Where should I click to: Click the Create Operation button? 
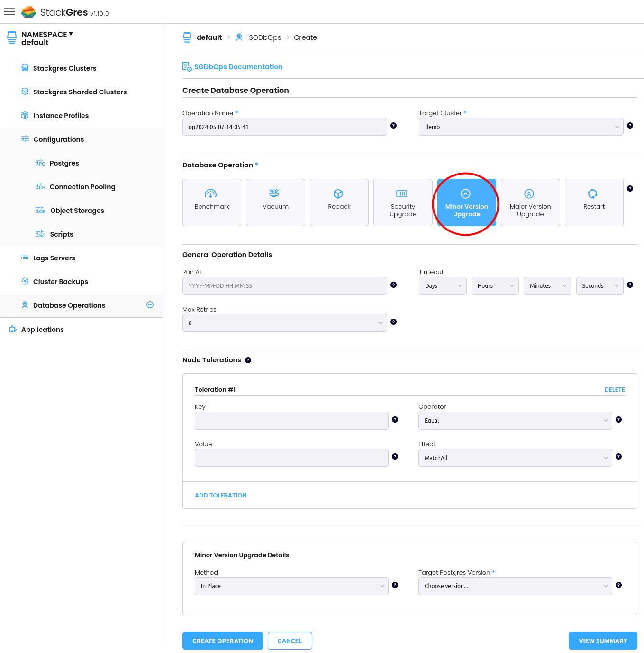tap(223, 641)
